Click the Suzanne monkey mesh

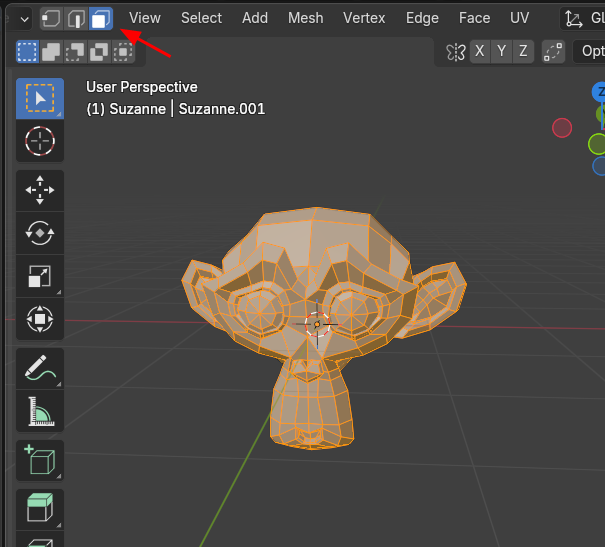323,328
